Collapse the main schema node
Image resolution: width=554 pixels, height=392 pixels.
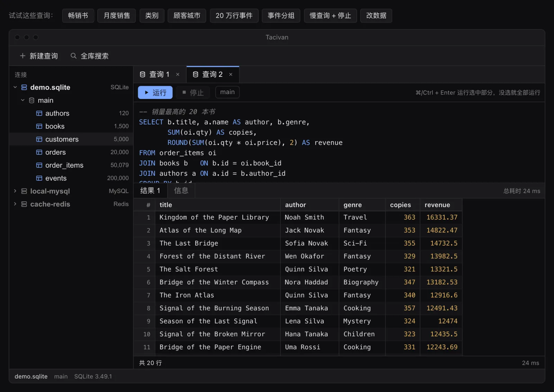click(23, 100)
